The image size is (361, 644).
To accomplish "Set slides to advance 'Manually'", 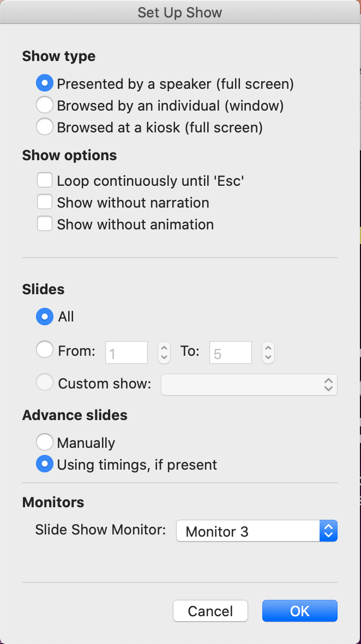I will point(45,442).
